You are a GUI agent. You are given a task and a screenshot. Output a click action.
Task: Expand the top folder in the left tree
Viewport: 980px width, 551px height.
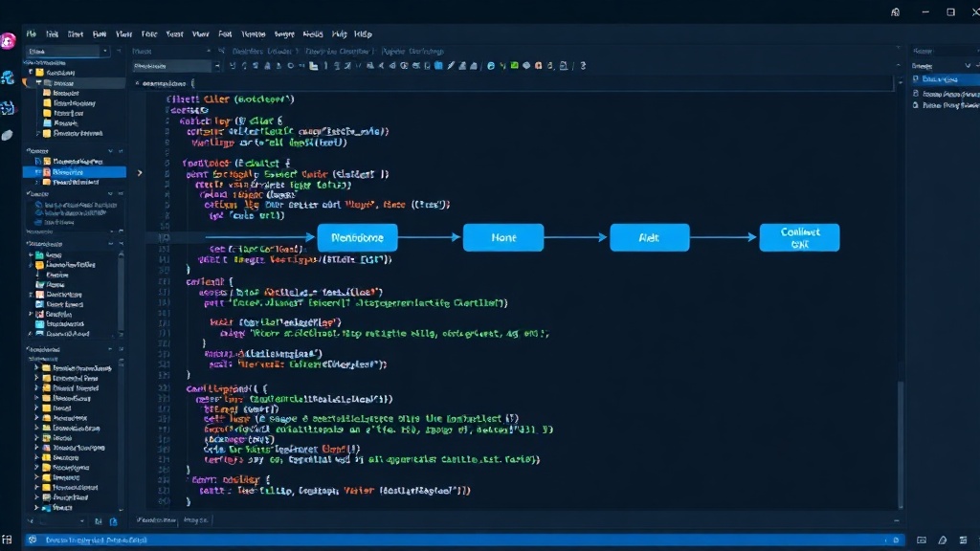[31, 73]
